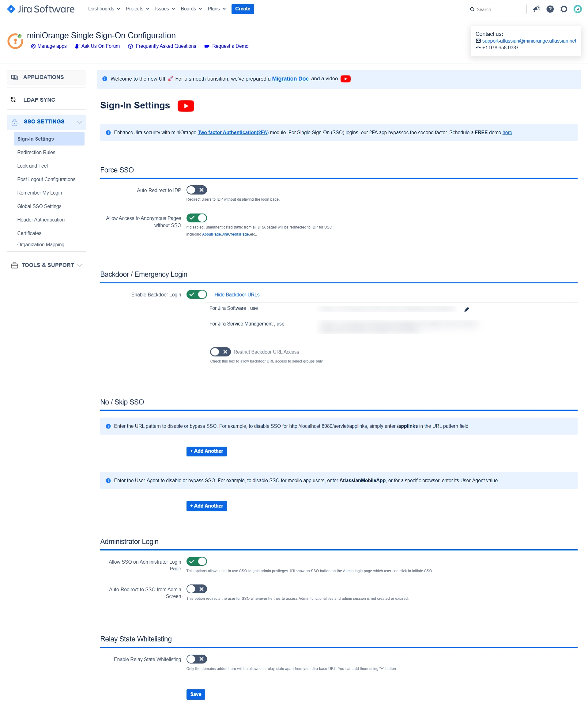This screenshot has height=707, width=588.
Task: Play the Sign-In Settings YouTube video
Action: pyautogui.click(x=186, y=106)
